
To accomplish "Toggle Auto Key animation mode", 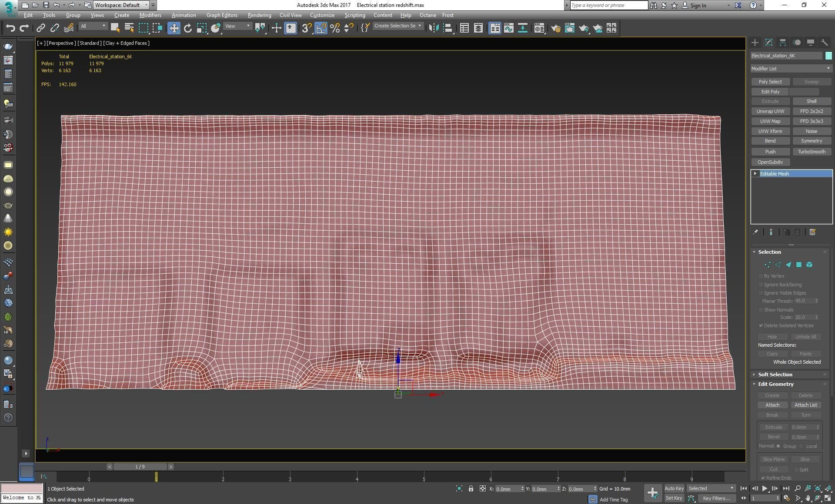I will click(x=674, y=488).
